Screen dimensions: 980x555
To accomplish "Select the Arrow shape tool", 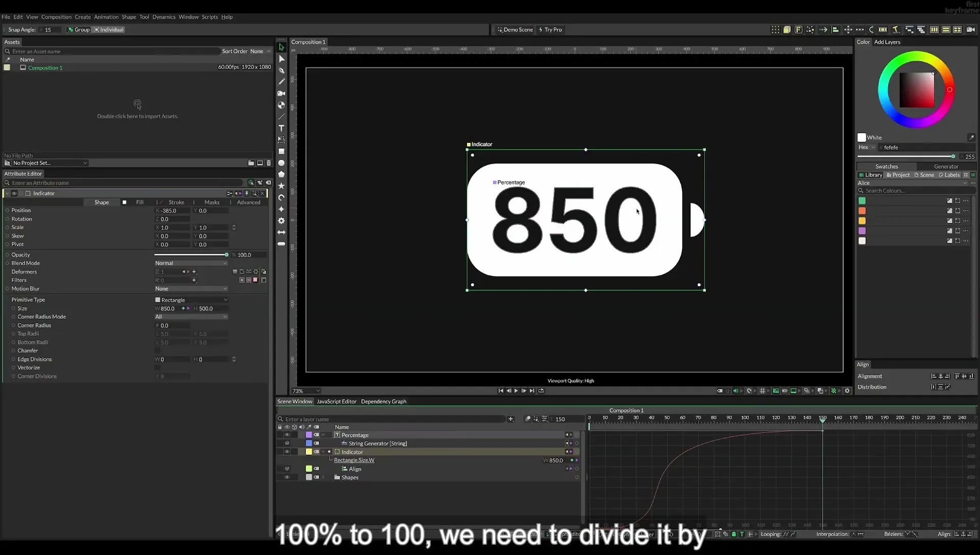I will pos(281,232).
